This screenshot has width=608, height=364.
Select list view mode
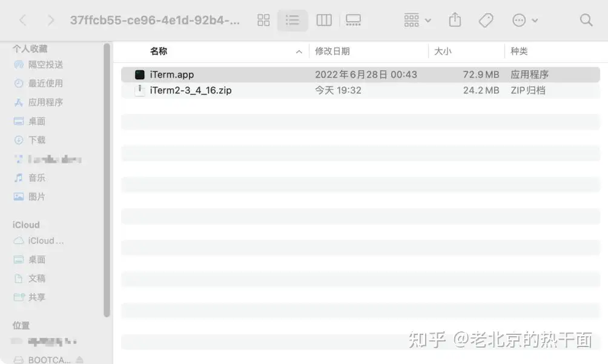pos(292,20)
